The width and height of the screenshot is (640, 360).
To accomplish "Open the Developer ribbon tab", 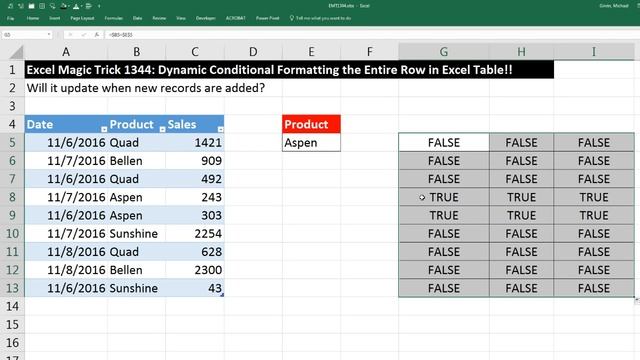I will coord(206,18).
